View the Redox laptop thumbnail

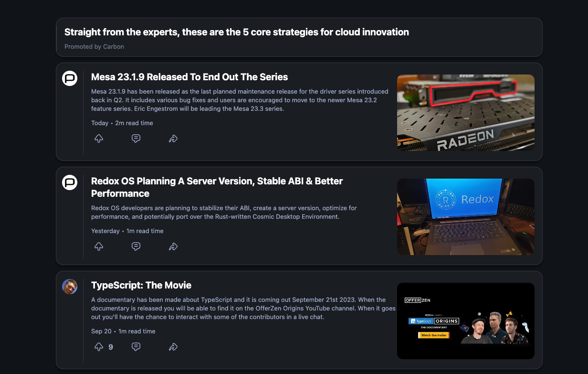[466, 217]
